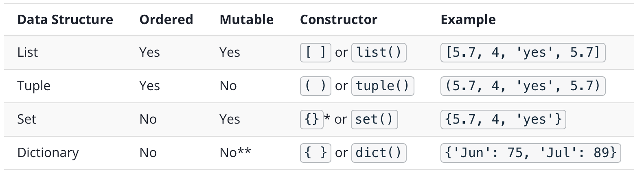The width and height of the screenshot is (644, 173).
Task: Click the list() constructor code
Action: coord(379,52)
